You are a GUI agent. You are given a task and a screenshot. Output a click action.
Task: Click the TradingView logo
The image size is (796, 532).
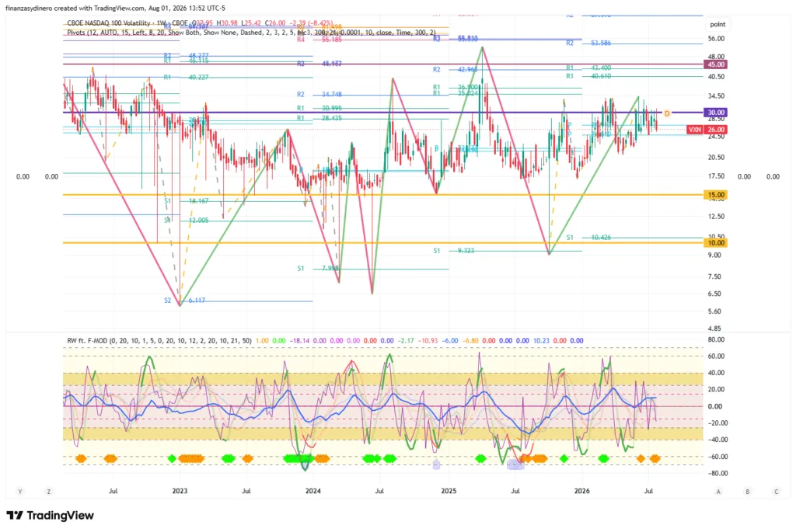51,515
